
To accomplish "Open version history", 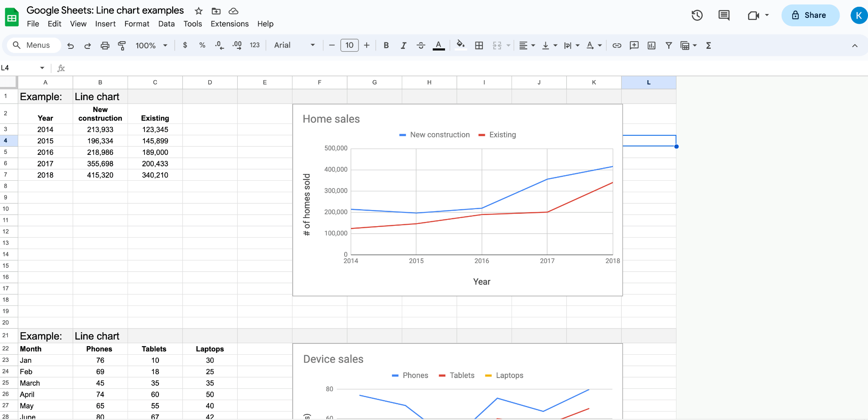I will coord(697,15).
